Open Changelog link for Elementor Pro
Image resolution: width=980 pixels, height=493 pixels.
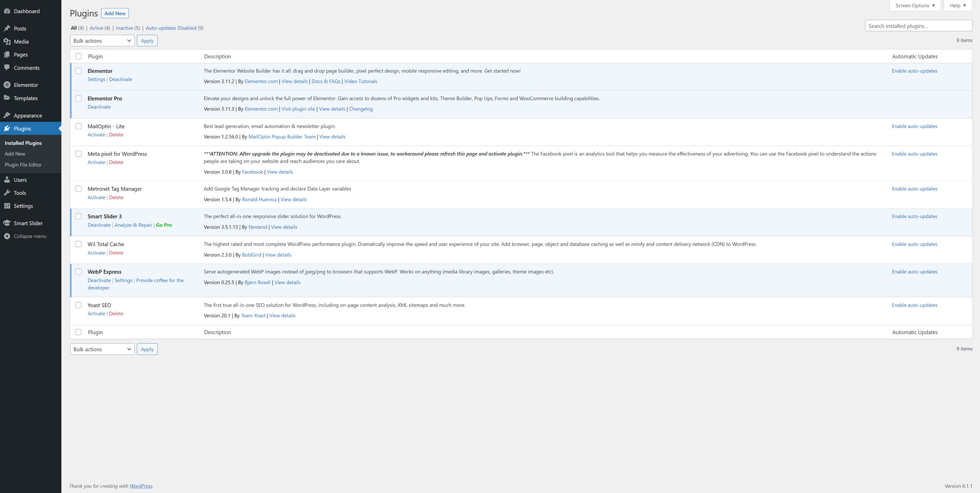tap(361, 109)
